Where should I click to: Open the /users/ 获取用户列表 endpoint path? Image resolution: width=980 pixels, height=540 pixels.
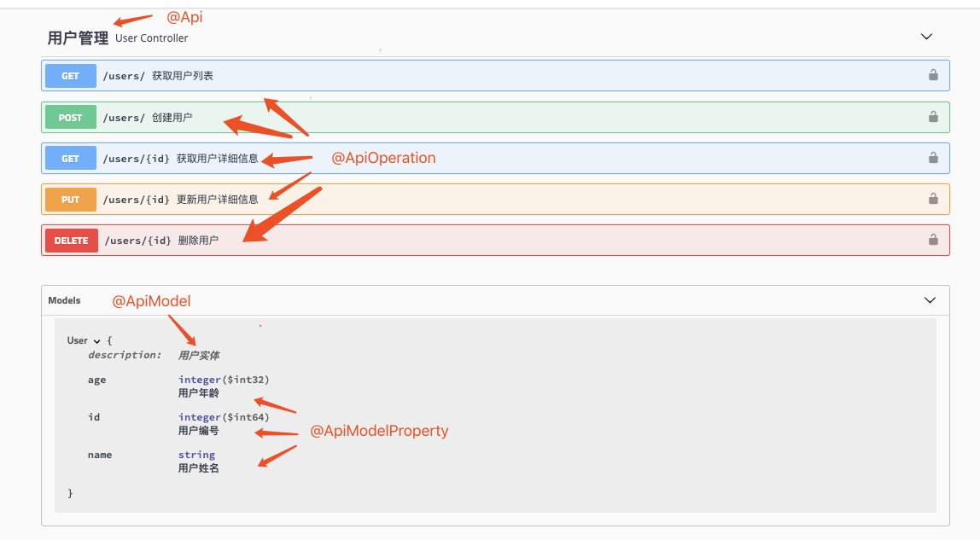click(124, 76)
